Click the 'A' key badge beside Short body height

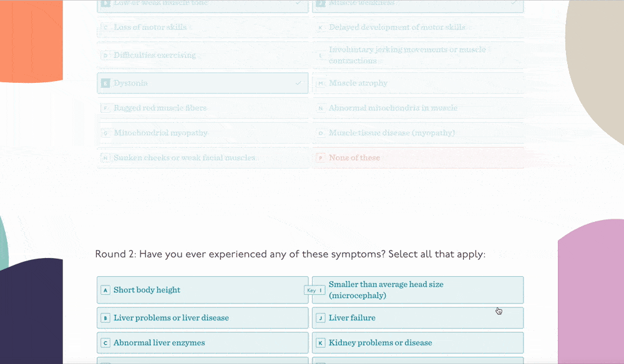coord(106,290)
